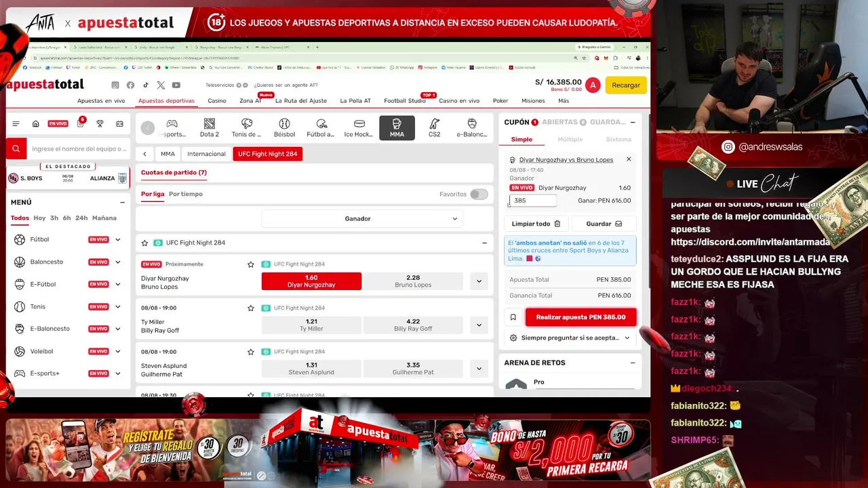Select the Hoy time filter
The width and height of the screenshot is (868, 488).
(39, 218)
